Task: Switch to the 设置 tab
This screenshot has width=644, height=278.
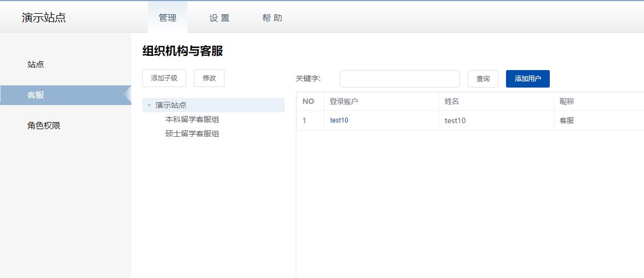Action: [x=219, y=18]
